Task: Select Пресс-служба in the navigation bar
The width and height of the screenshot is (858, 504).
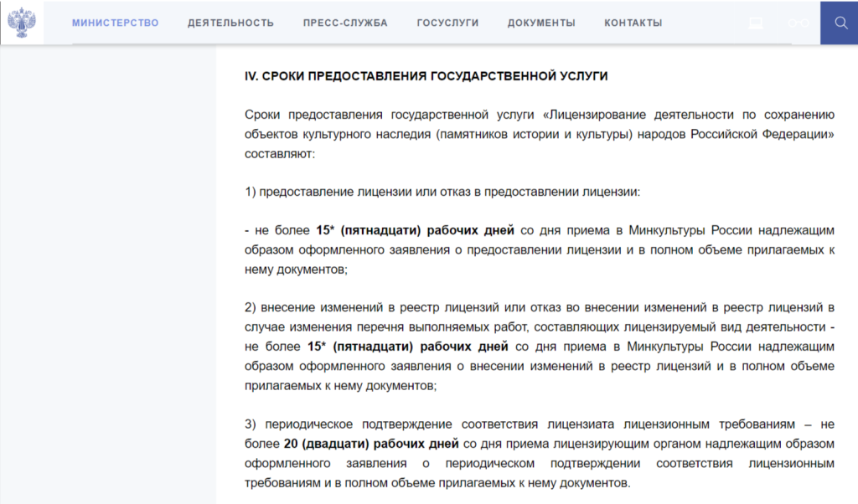Action: click(x=345, y=23)
